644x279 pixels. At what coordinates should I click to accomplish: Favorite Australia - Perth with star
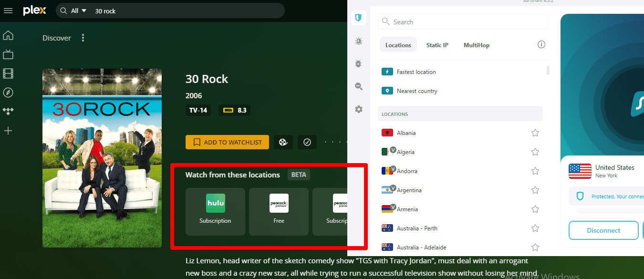coord(535,228)
